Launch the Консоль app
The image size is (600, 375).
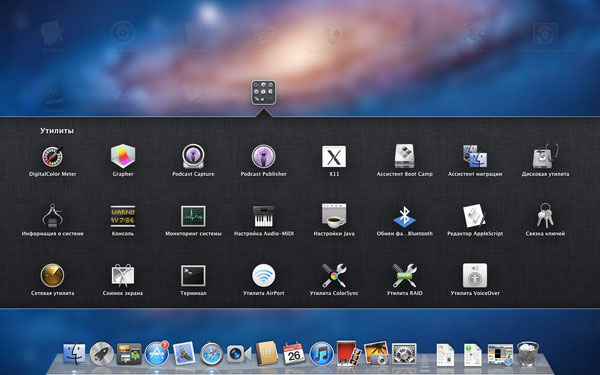[x=123, y=216]
